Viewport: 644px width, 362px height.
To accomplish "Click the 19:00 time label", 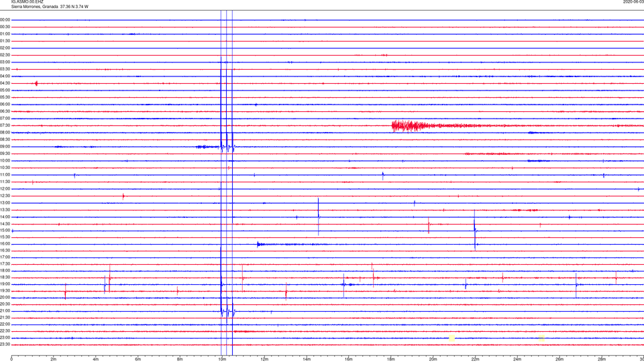I will tap(5, 284).
